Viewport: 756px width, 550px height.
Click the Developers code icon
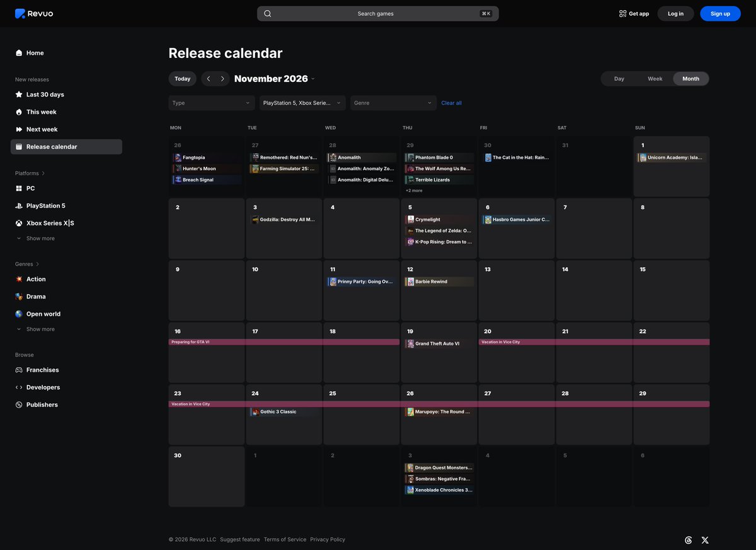[19, 387]
